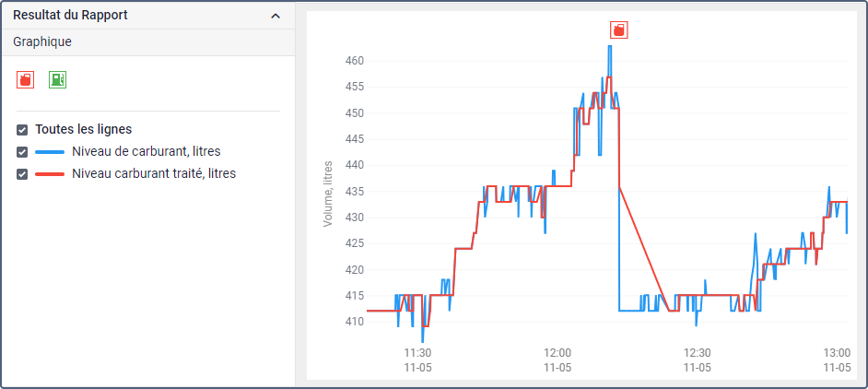
Task: Click the Resultat du Rapport header
Action: (70, 15)
